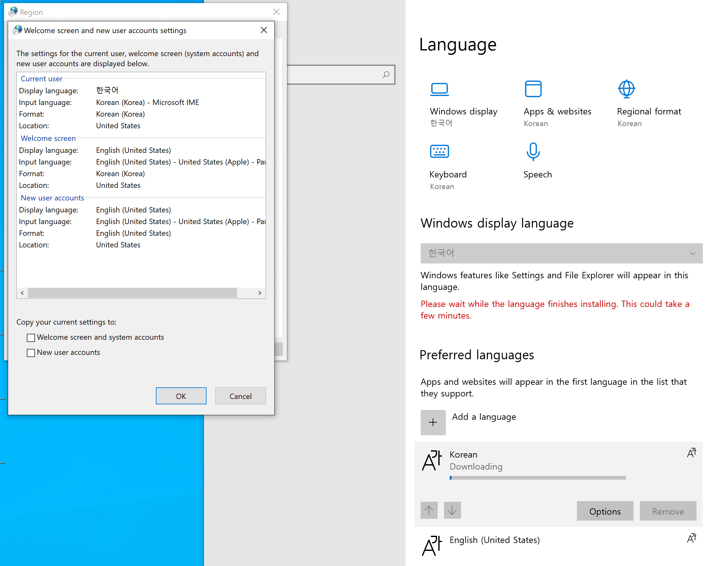Select English (United States) in preferred languages
This screenshot has width=728, height=566.
click(494, 540)
